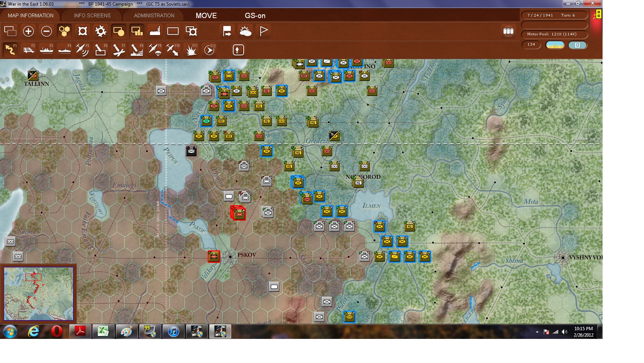Click the rectangle-with-bracket toolbar icon
The image size is (644, 363).
[191, 31]
